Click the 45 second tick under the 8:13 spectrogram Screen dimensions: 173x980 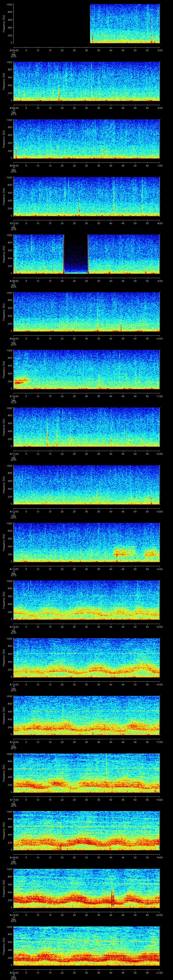[x=123, y=569]
